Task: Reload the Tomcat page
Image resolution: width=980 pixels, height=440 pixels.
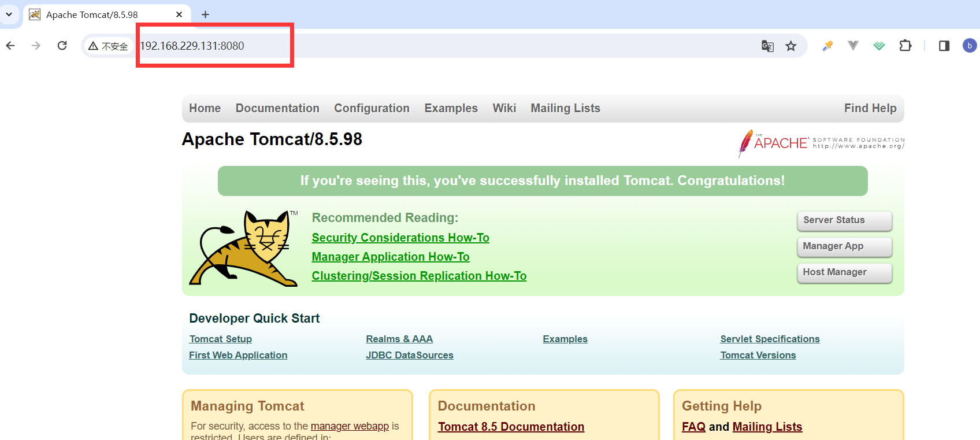Action: pyautogui.click(x=62, y=46)
